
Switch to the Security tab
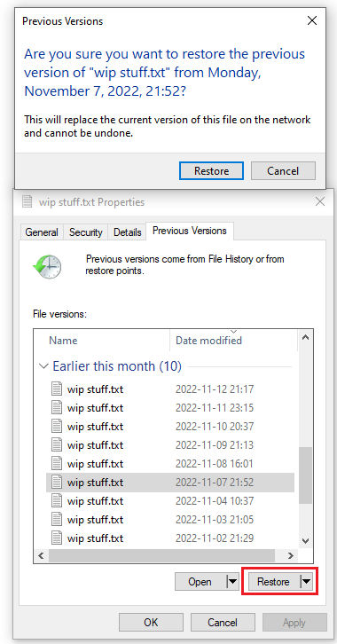pos(85,232)
